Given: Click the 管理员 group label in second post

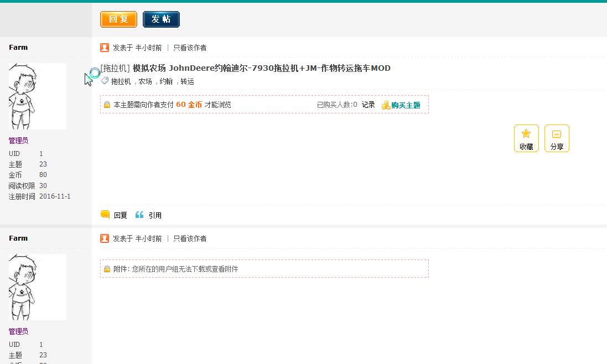Looking at the screenshot, I should (x=18, y=331).
